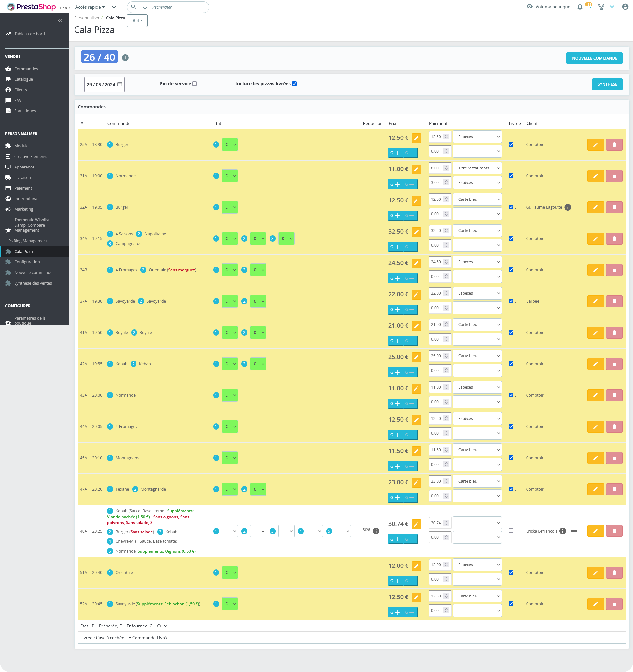
Task: Open the Titre restaurants payment dropdown
Action: 477,168
